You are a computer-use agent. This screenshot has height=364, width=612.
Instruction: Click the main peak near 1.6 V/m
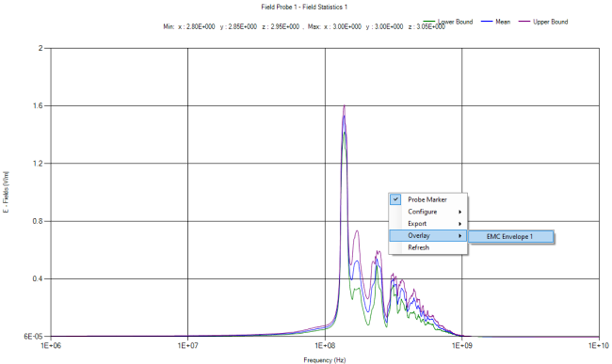(345, 106)
